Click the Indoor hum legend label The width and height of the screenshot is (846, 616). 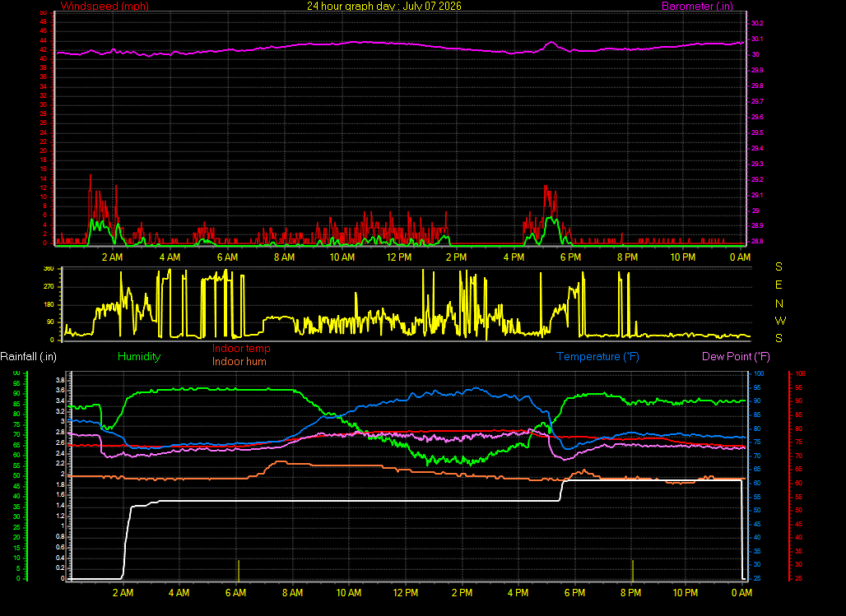click(x=239, y=361)
